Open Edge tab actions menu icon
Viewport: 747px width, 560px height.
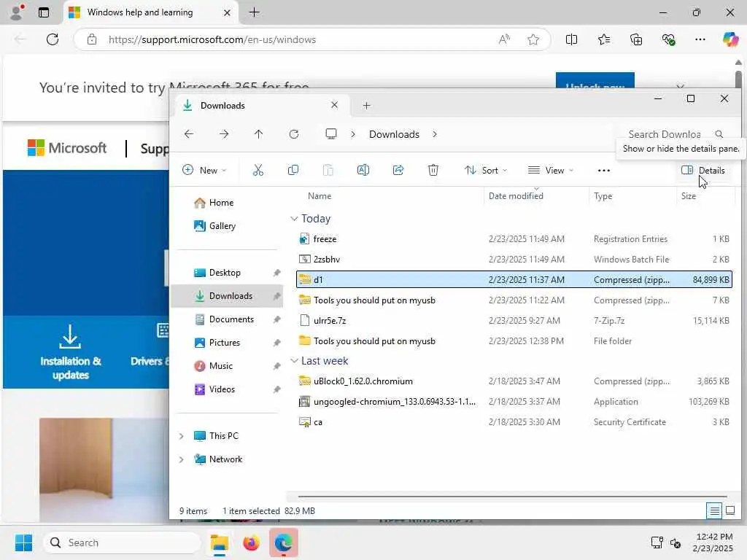[44, 12]
